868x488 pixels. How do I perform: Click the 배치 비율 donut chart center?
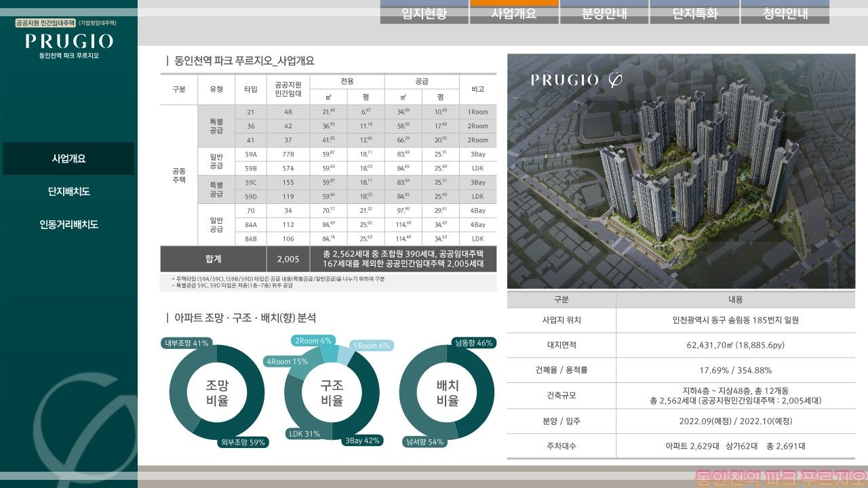click(448, 392)
